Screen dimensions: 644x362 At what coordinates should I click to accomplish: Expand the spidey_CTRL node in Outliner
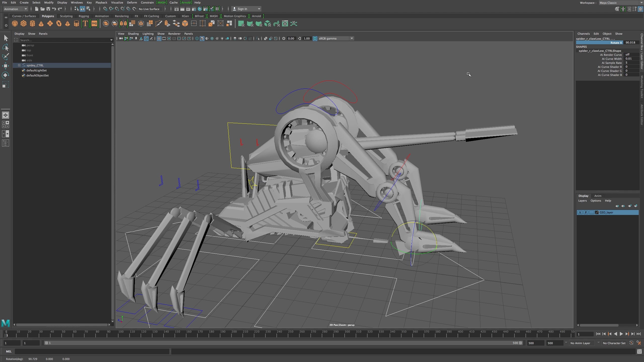click(19, 65)
